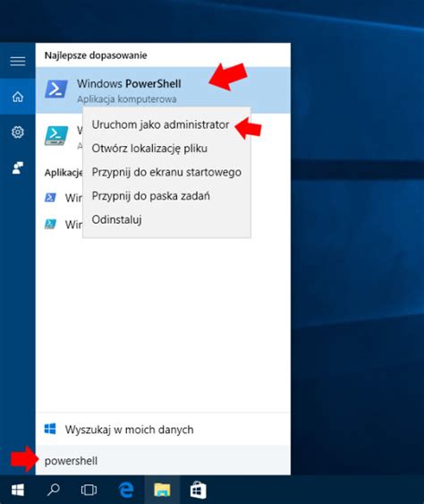Choose Odinstaluj from the context menu

[x=116, y=219]
